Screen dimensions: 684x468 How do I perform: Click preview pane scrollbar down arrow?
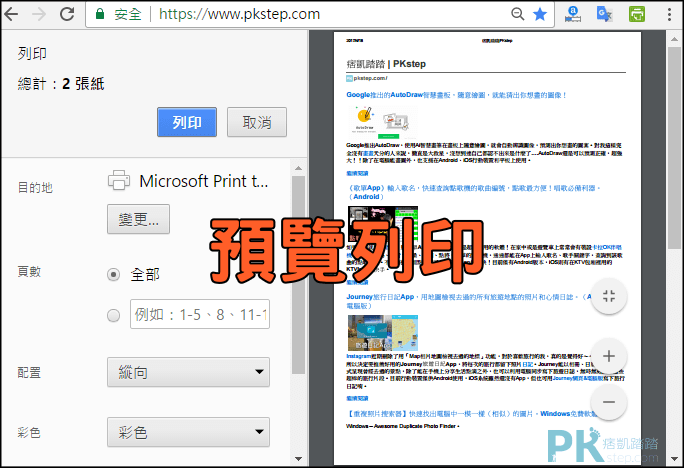point(674,459)
